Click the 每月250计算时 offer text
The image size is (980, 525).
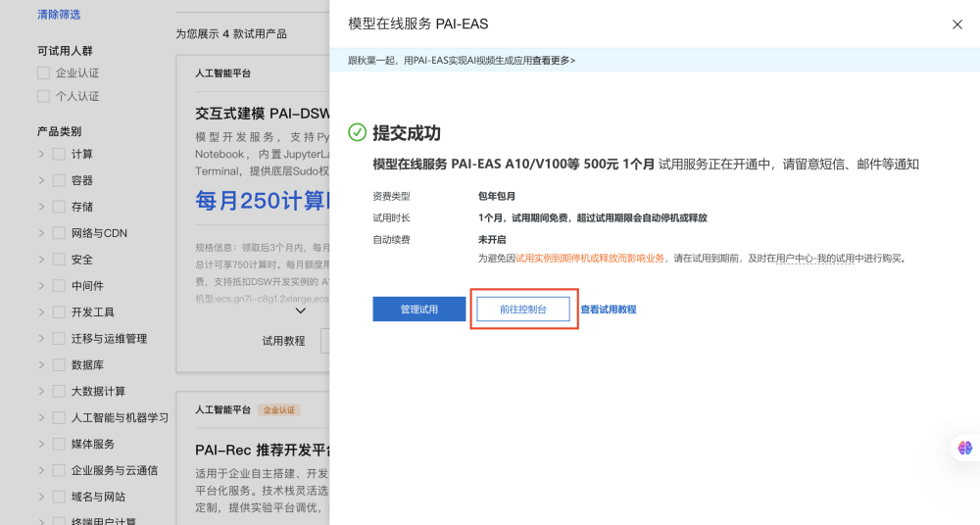coord(263,200)
